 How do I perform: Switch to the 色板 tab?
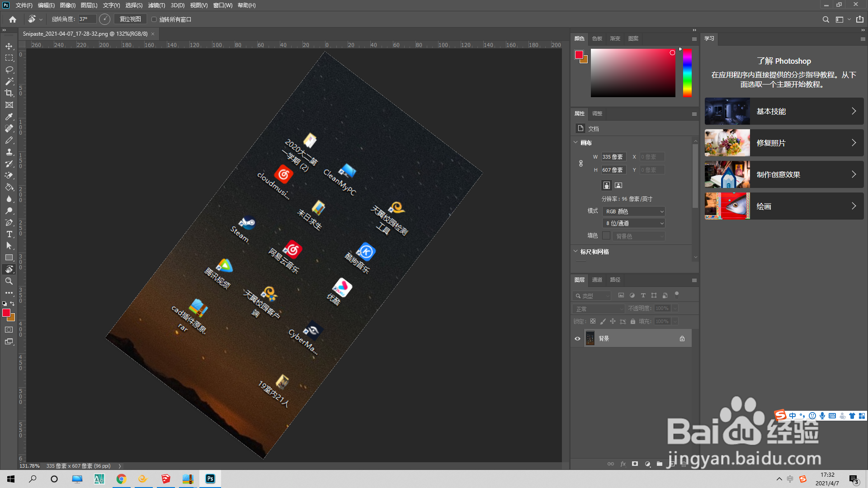click(597, 38)
